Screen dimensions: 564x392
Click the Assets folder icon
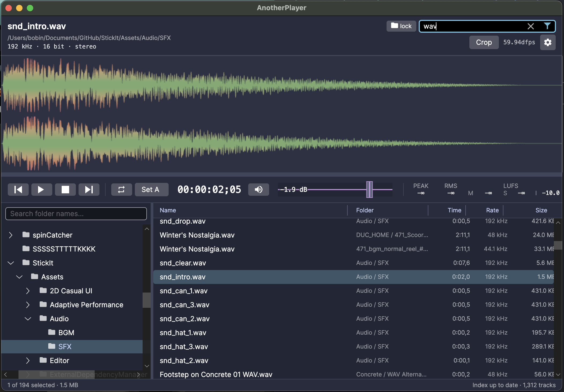pyautogui.click(x=35, y=276)
